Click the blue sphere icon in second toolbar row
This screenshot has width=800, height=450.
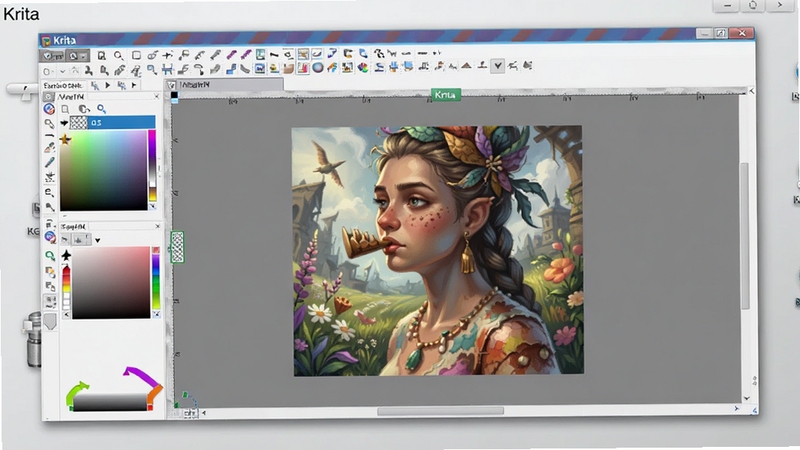(x=318, y=67)
